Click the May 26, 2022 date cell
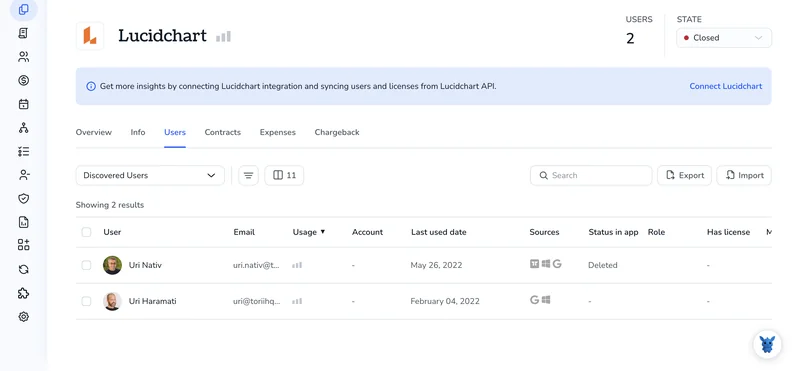 click(436, 265)
